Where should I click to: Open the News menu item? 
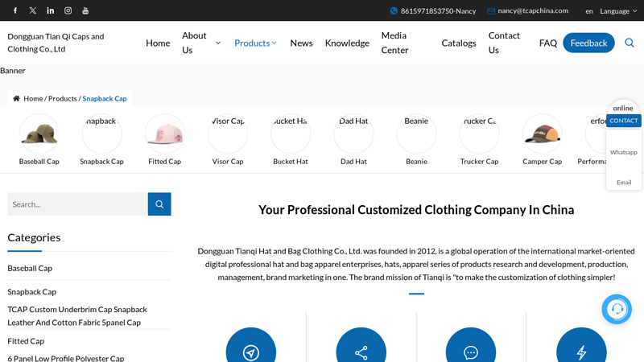(x=301, y=43)
